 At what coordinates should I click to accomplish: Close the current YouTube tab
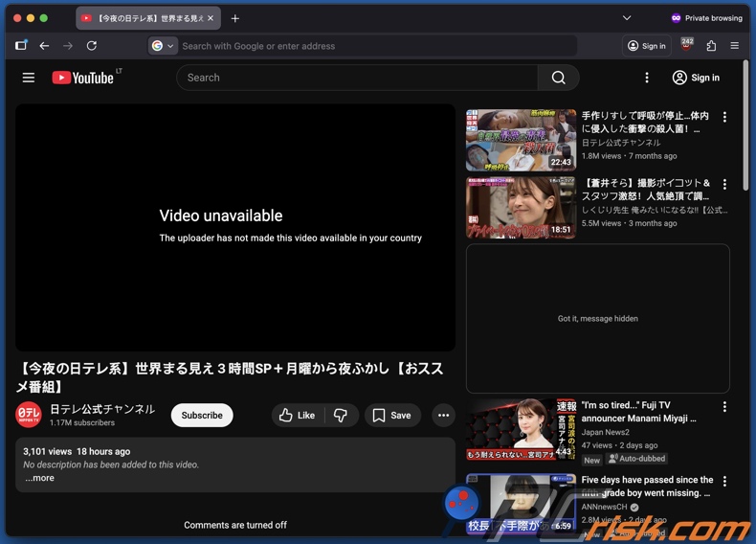click(x=211, y=18)
